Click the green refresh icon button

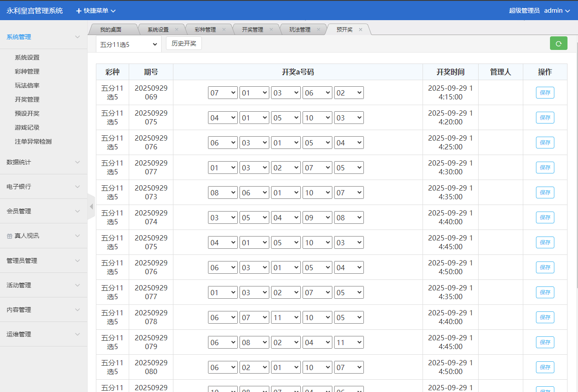[558, 43]
